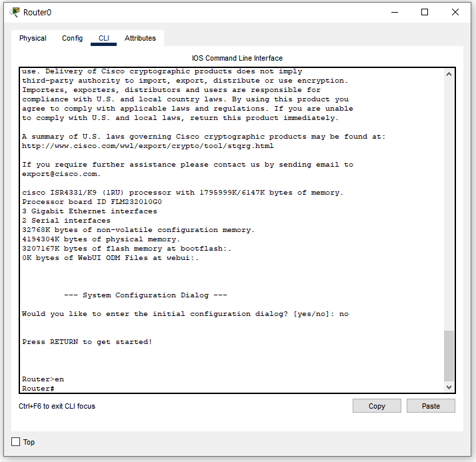Click '4194304K bytes of physical memory' line
Screen dimensions: 476x462
[x=101, y=239]
